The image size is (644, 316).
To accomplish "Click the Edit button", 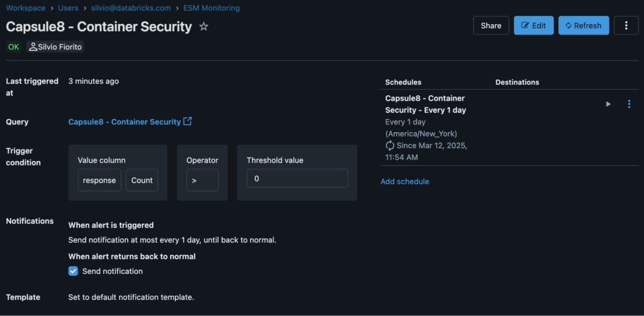I will (x=533, y=25).
